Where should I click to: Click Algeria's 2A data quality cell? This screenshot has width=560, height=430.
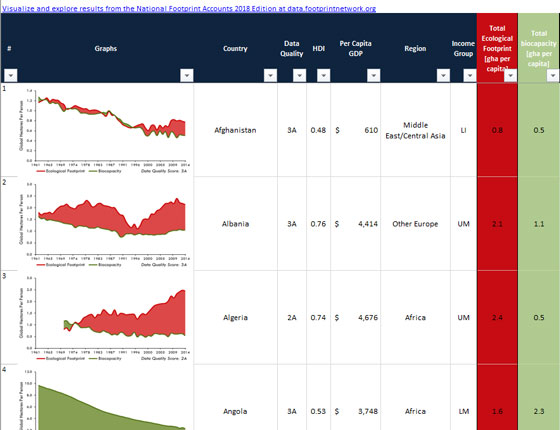point(292,318)
